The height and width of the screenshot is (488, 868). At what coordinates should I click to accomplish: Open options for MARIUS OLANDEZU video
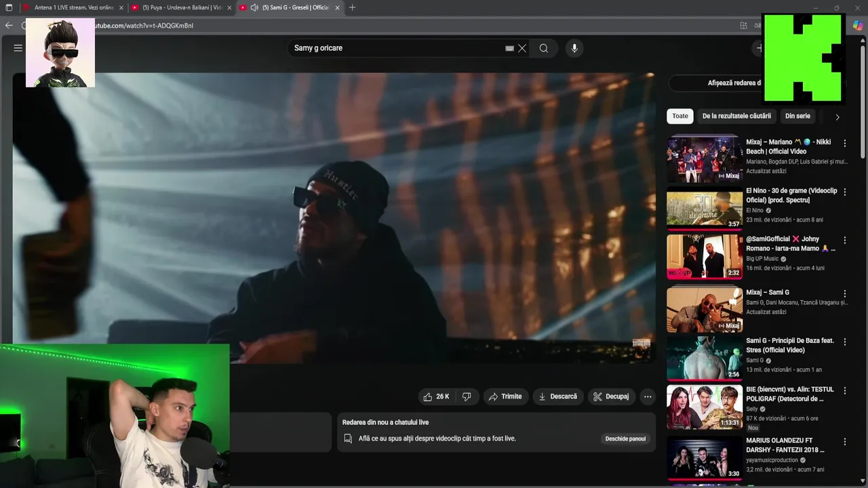pos(845,441)
